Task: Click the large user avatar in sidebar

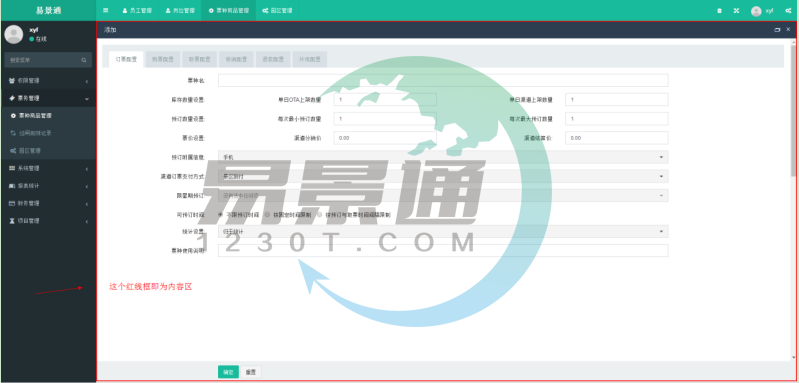Action: click(x=14, y=34)
